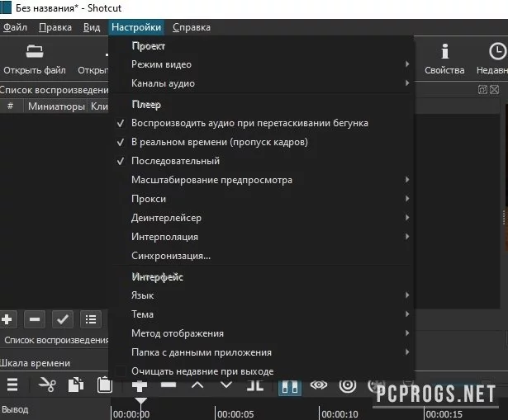This screenshot has height=420, width=508.
Task: Expand the Каналы аудио submenu
Action: click(262, 83)
